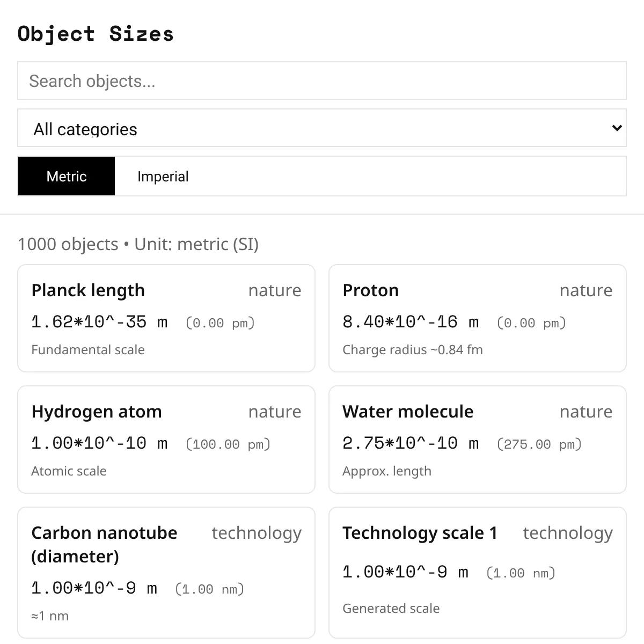Click the nature tag on Proton

[x=586, y=290]
